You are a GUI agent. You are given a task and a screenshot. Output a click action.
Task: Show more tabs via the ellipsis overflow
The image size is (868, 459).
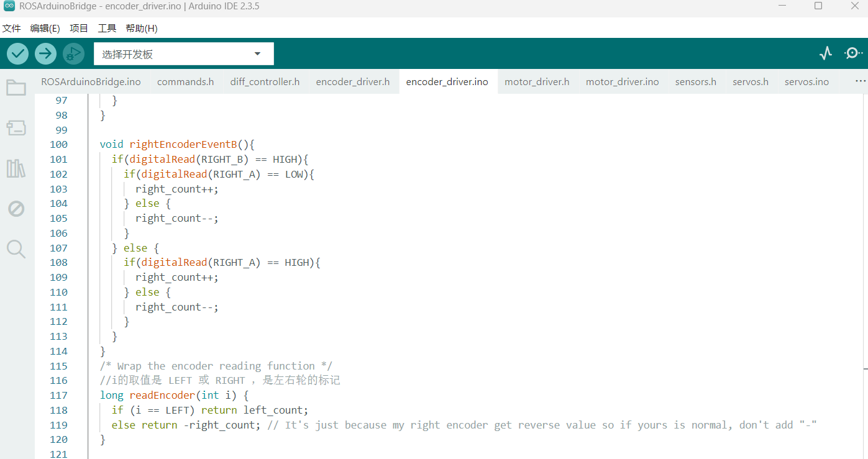(860, 81)
